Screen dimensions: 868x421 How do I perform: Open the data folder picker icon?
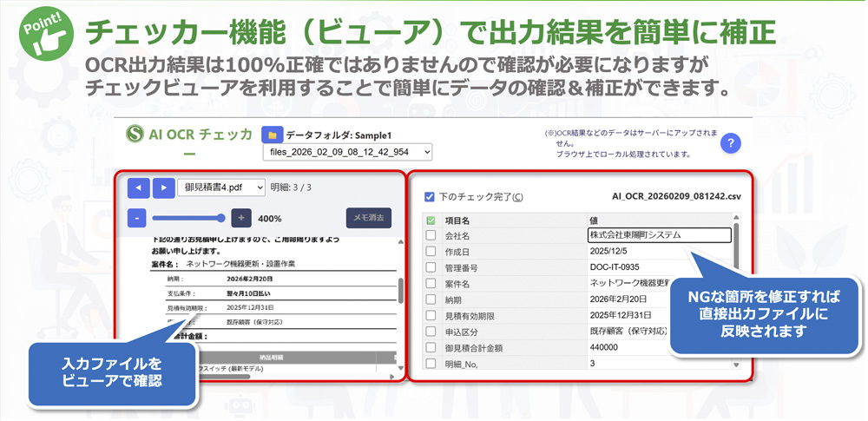click(x=272, y=135)
